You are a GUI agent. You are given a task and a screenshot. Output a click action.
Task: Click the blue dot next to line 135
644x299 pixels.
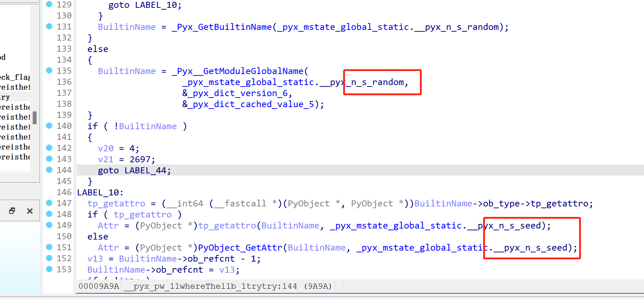[x=49, y=70]
